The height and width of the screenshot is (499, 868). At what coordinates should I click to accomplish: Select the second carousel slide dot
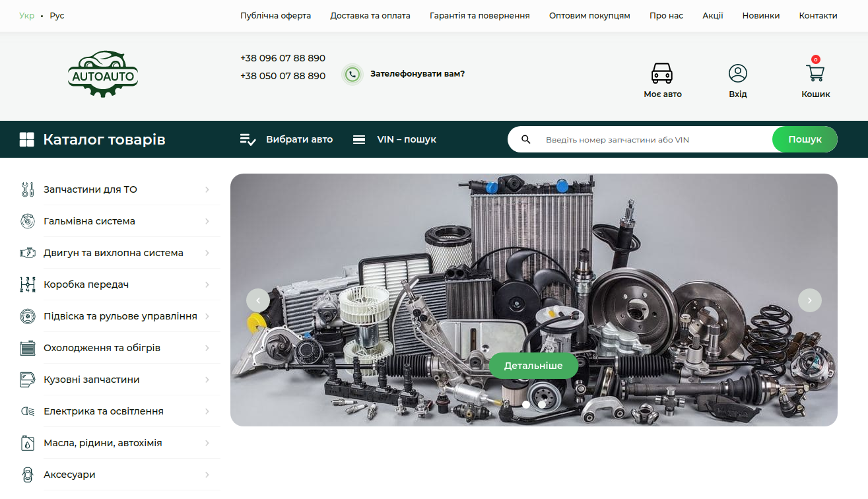(542, 404)
